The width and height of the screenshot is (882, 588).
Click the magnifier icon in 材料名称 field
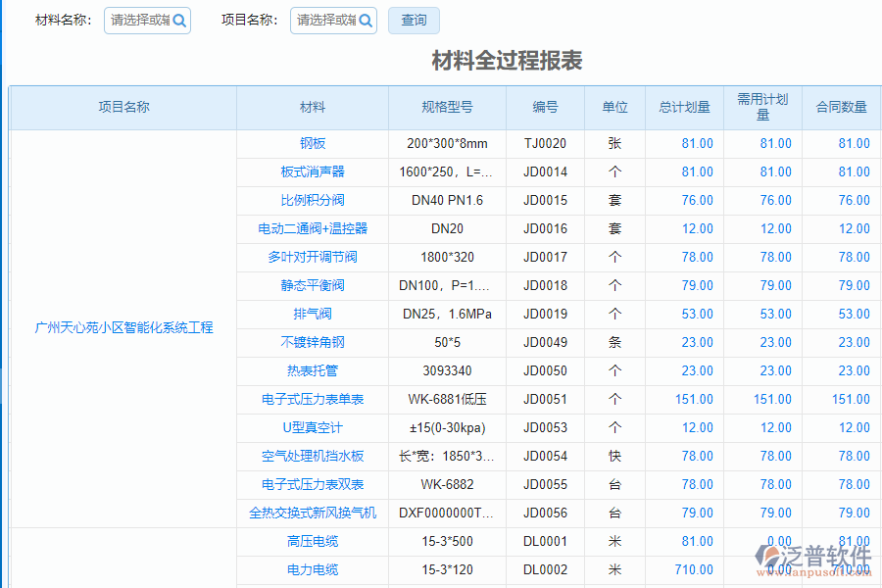[x=180, y=20]
